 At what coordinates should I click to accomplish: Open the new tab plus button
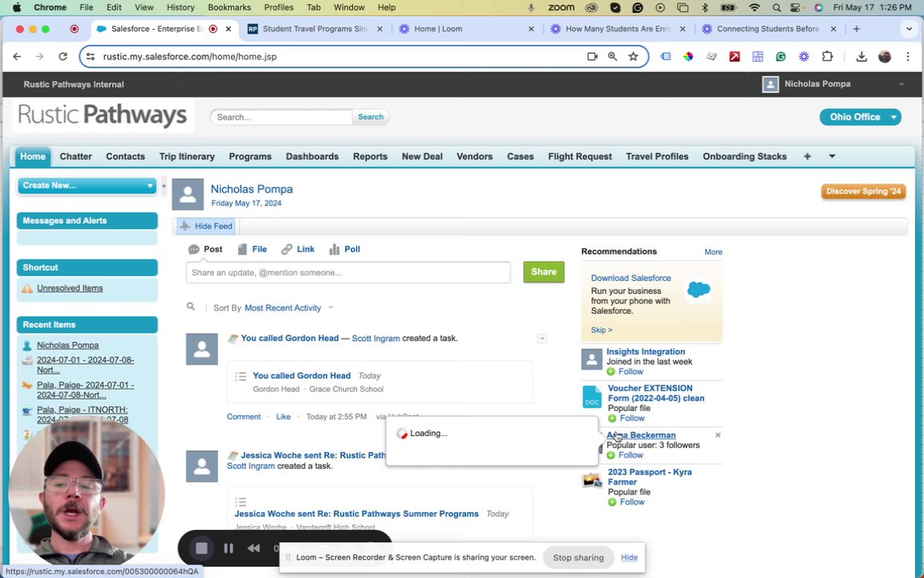click(x=857, y=29)
